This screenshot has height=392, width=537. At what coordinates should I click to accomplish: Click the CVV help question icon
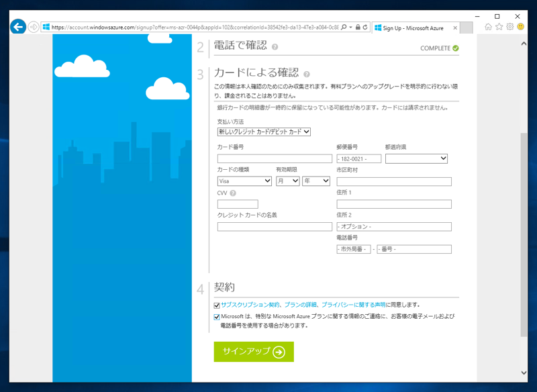233,193
